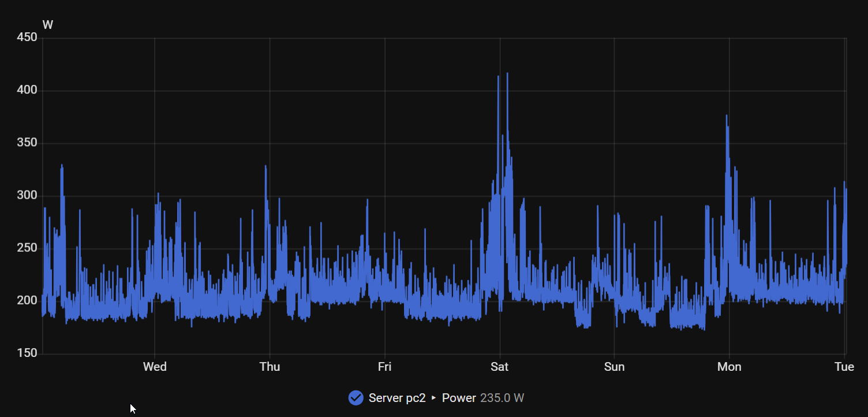Image resolution: width=868 pixels, height=417 pixels.
Task: Click the 400 y-axis label
Action: pos(28,90)
